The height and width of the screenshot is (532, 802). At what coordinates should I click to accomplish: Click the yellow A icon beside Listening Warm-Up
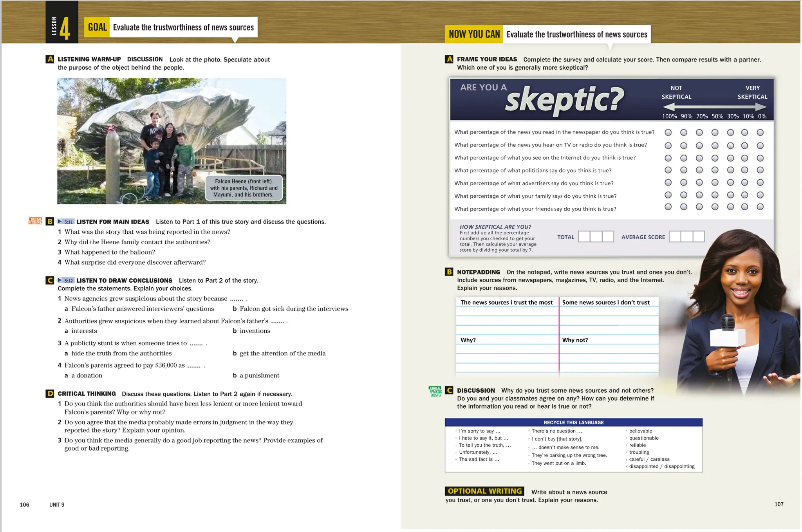(x=50, y=60)
